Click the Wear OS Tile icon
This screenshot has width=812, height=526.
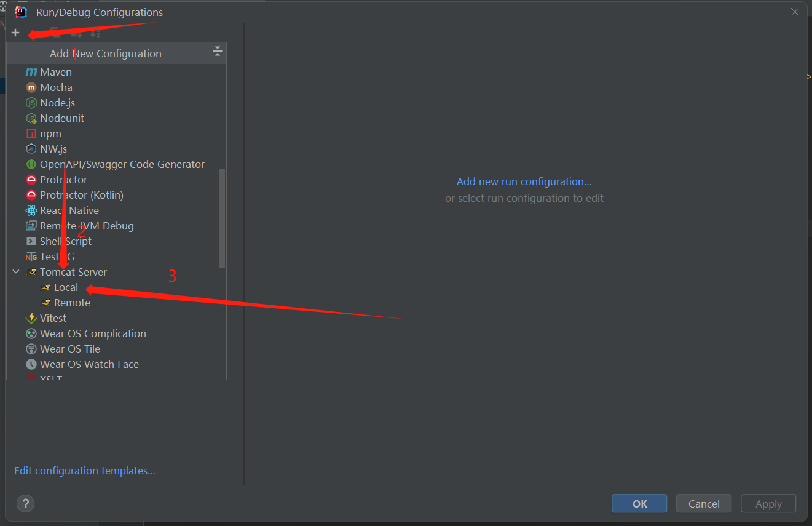pyautogui.click(x=31, y=349)
